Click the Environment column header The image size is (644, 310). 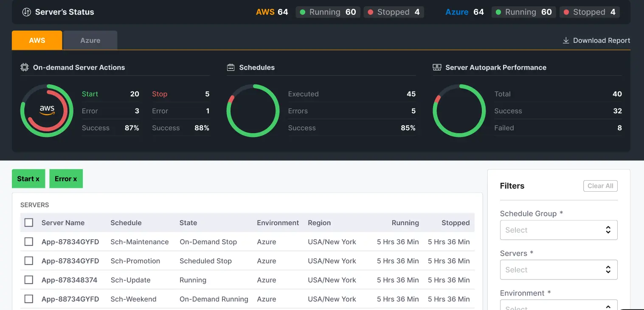pyautogui.click(x=278, y=223)
